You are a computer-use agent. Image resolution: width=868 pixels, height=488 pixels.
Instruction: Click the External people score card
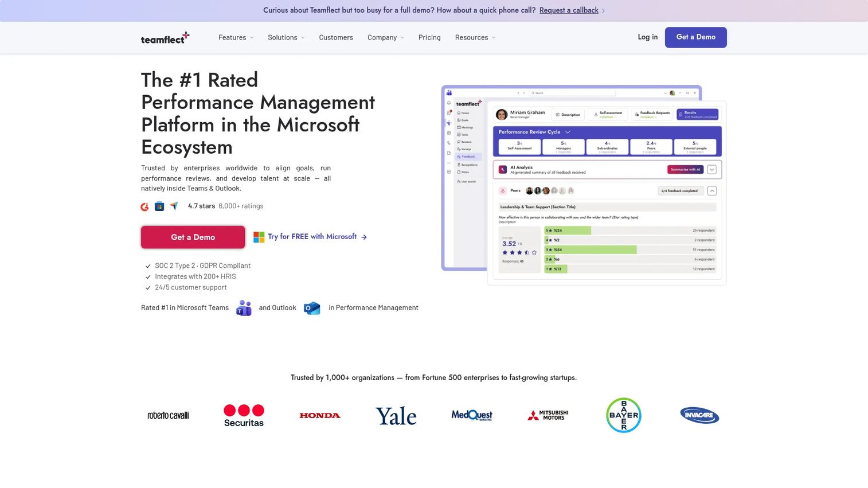[x=695, y=147]
